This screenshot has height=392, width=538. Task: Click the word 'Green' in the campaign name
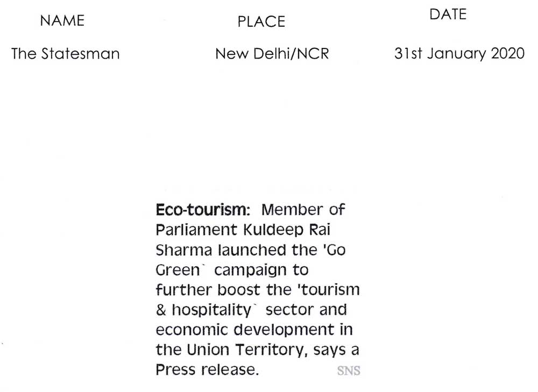point(178,270)
